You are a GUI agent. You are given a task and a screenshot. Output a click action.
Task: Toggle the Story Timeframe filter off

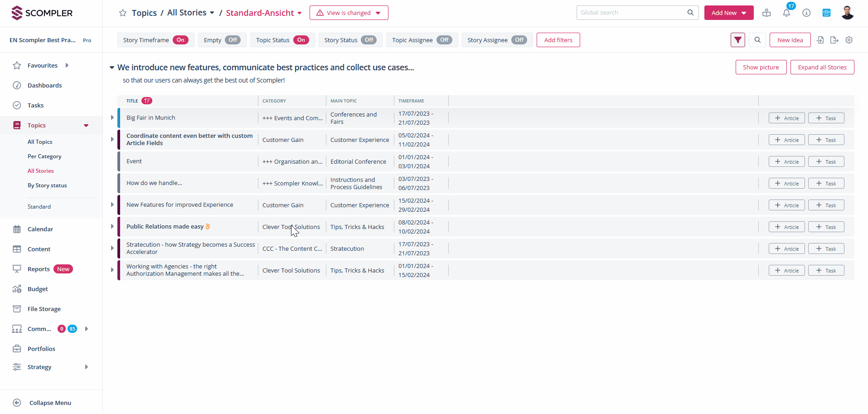(x=180, y=40)
